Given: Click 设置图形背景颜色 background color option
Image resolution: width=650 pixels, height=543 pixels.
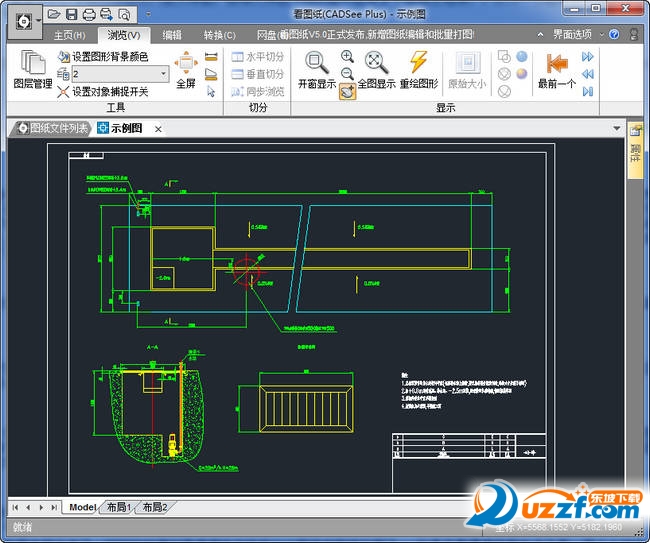Looking at the screenshot, I should tap(103, 56).
